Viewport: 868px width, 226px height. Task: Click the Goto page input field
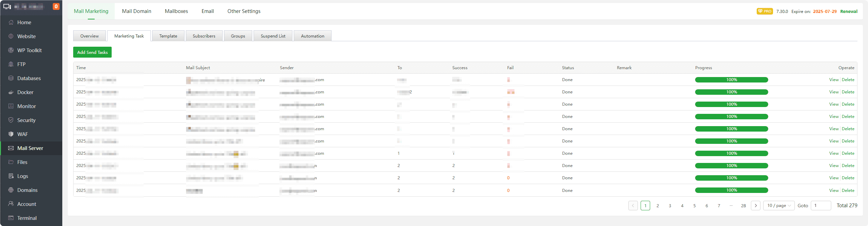point(821,206)
